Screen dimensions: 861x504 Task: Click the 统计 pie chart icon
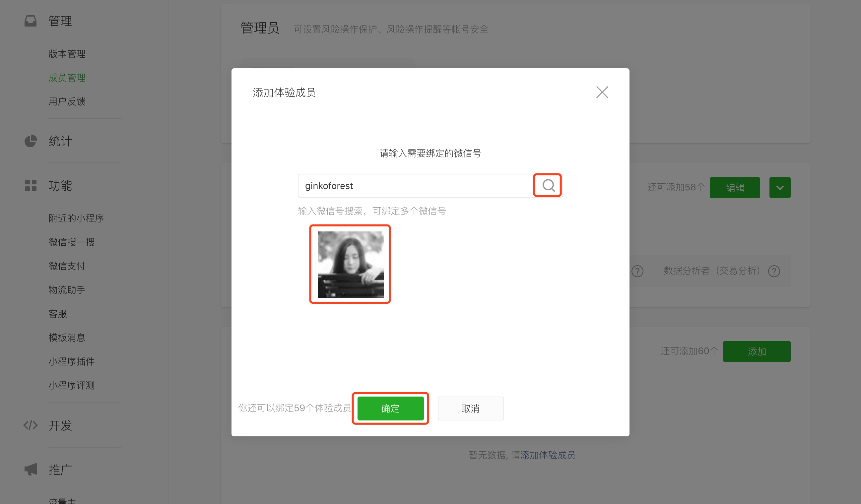(x=31, y=141)
